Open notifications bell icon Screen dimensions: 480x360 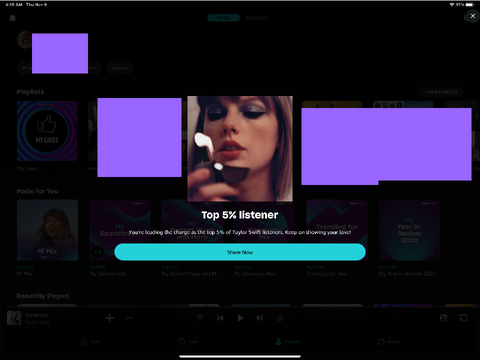(x=13, y=18)
